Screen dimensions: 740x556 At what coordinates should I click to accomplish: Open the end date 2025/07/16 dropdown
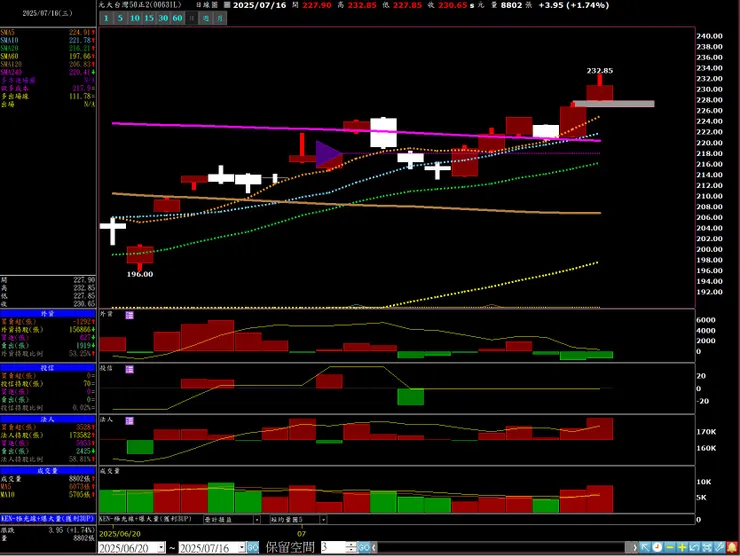coord(242,548)
